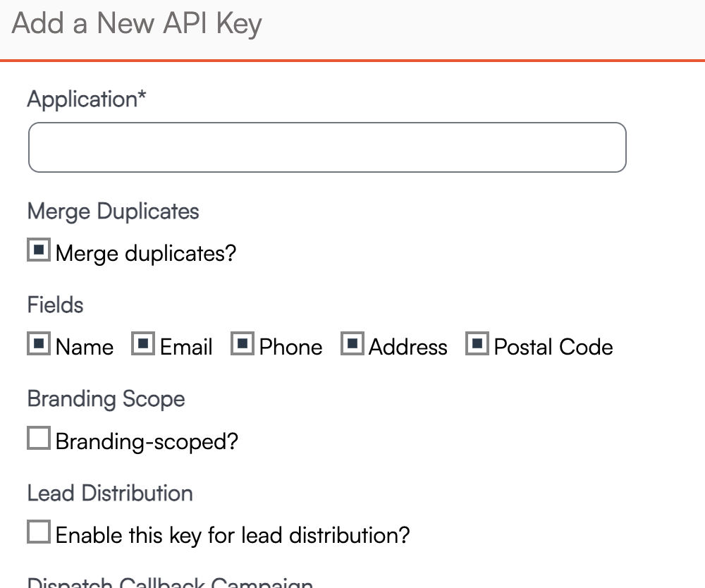Deselect the Address field checkbox
The height and width of the screenshot is (588, 705).
pyautogui.click(x=352, y=345)
